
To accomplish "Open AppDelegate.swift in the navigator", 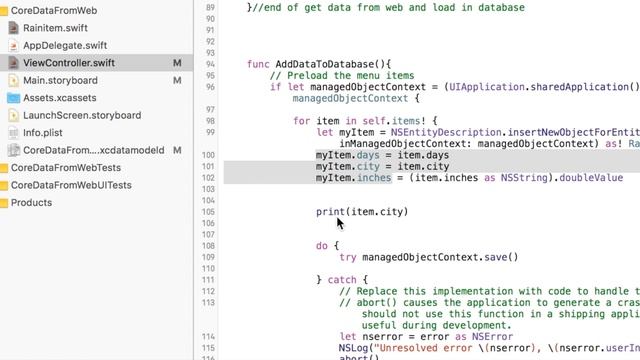I will 65,45.
